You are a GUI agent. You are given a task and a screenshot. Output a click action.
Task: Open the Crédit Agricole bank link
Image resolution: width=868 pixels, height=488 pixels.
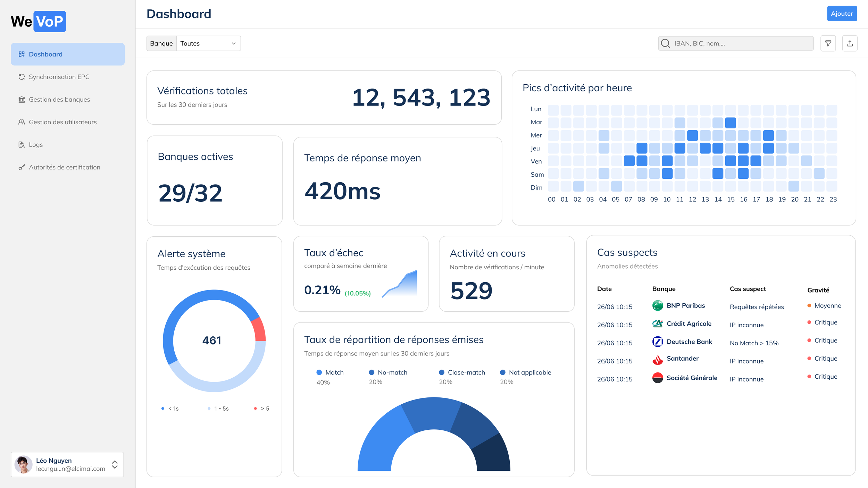click(x=689, y=323)
